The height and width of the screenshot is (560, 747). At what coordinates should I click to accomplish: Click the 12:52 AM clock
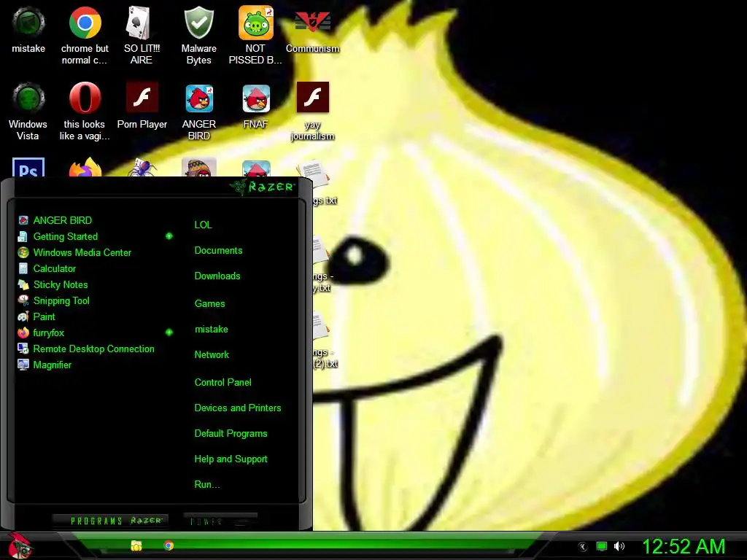[684, 546]
